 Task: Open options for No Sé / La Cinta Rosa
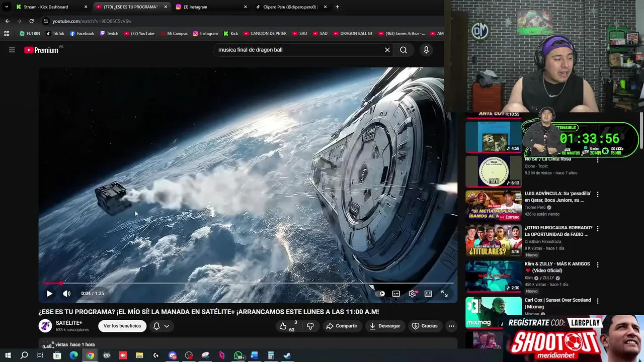coord(598,160)
